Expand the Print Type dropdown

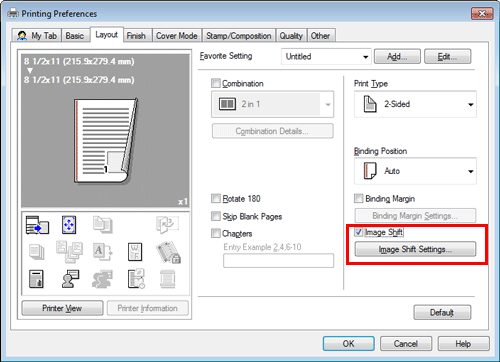[415, 104]
